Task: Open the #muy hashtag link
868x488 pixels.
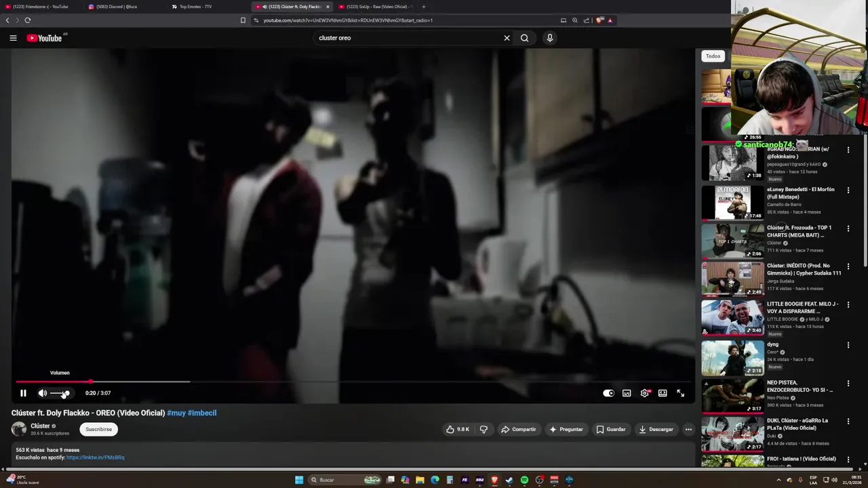Action: coord(176,413)
